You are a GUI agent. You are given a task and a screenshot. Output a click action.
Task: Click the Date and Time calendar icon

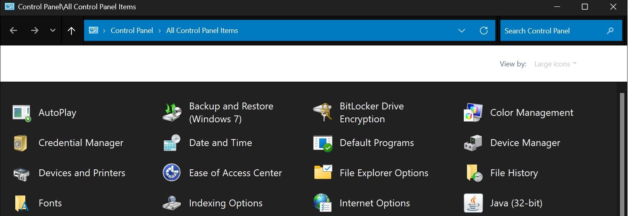pyautogui.click(x=172, y=143)
